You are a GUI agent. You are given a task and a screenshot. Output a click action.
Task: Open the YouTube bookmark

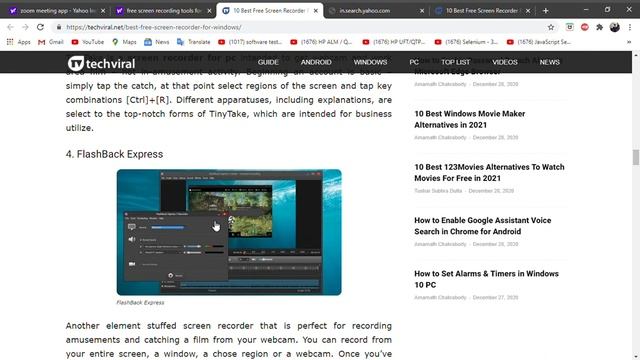(x=88, y=42)
